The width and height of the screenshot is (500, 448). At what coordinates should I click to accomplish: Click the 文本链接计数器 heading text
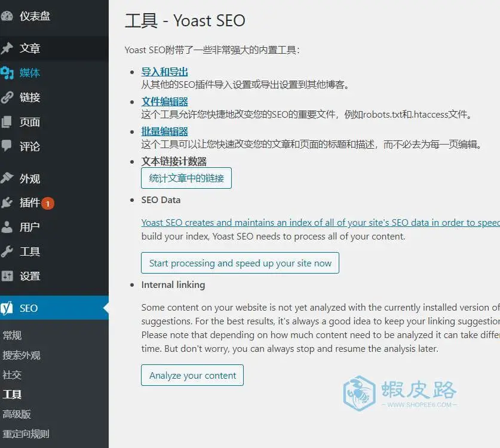click(x=174, y=161)
